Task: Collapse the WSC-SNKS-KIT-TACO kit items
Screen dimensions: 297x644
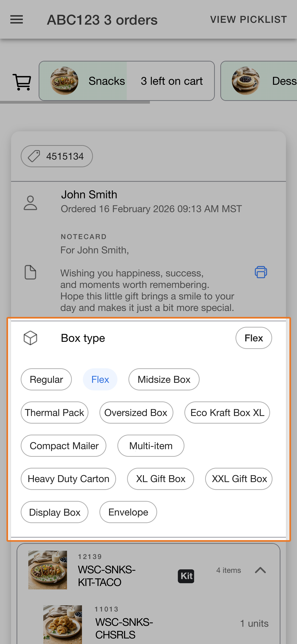Action: [x=260, y=570]
